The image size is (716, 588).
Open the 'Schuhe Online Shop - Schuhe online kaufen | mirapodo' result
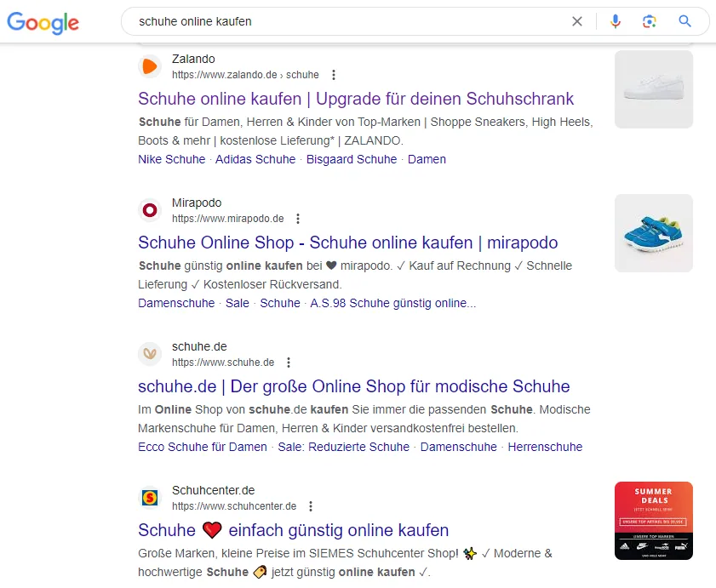(x=348, y=243)
